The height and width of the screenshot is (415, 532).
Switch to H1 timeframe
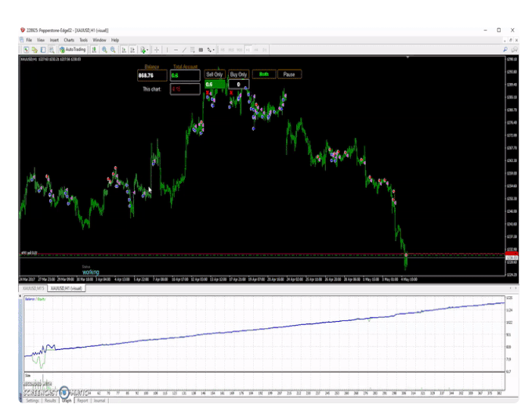click(x=248, y=50)
